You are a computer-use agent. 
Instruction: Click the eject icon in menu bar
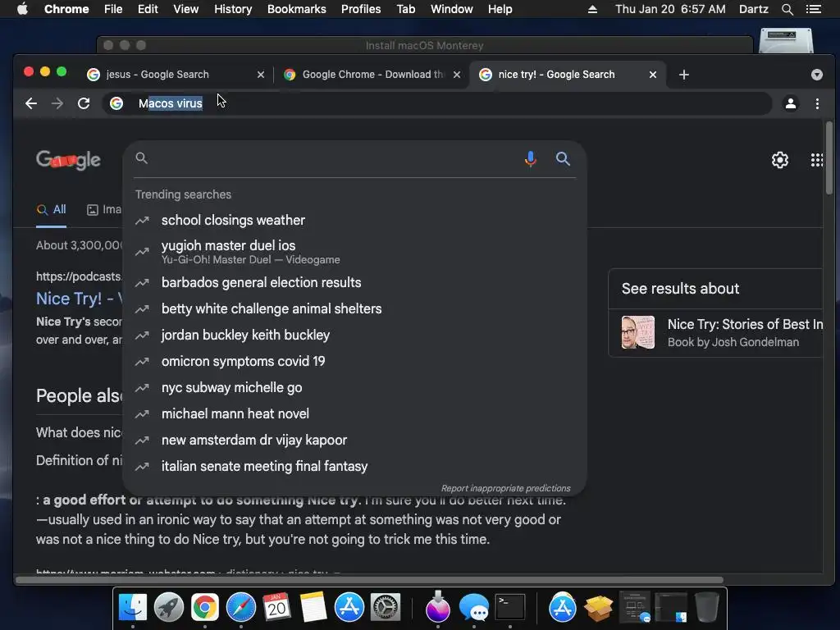[x=592, y=9]
